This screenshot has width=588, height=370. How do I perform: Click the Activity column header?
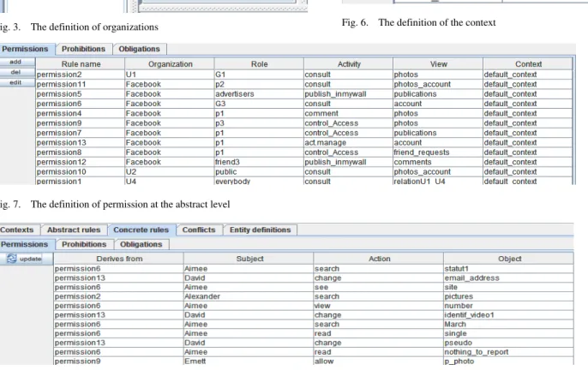coord(349,64)
